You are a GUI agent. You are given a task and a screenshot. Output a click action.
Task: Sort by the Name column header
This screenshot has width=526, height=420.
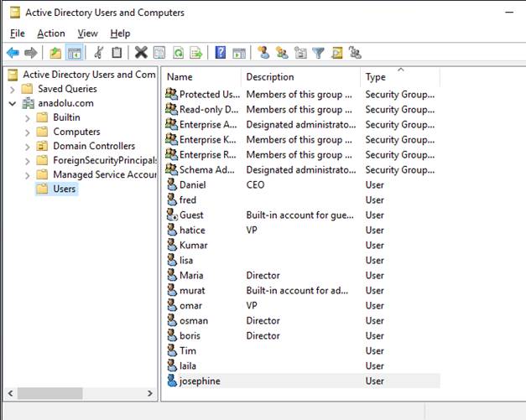coord(202,77)
